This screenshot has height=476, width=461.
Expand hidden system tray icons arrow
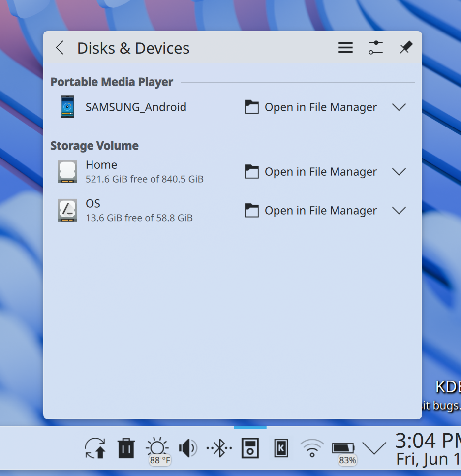374,448
